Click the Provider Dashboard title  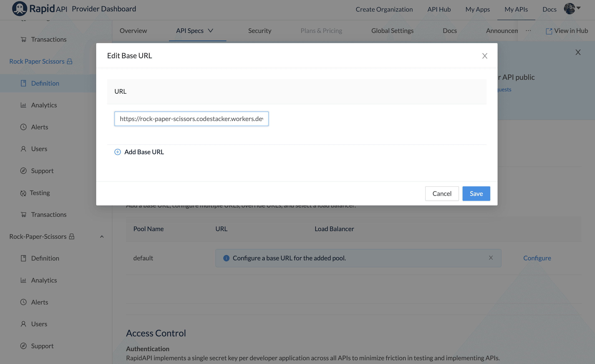104,9
